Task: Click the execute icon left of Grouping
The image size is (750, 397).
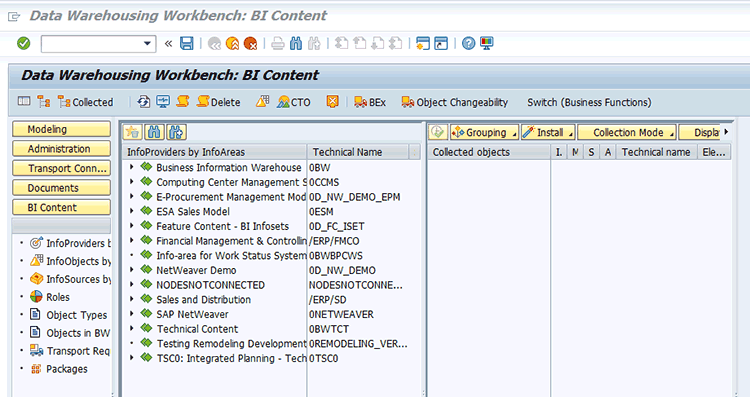Action: tap(438, 132)
